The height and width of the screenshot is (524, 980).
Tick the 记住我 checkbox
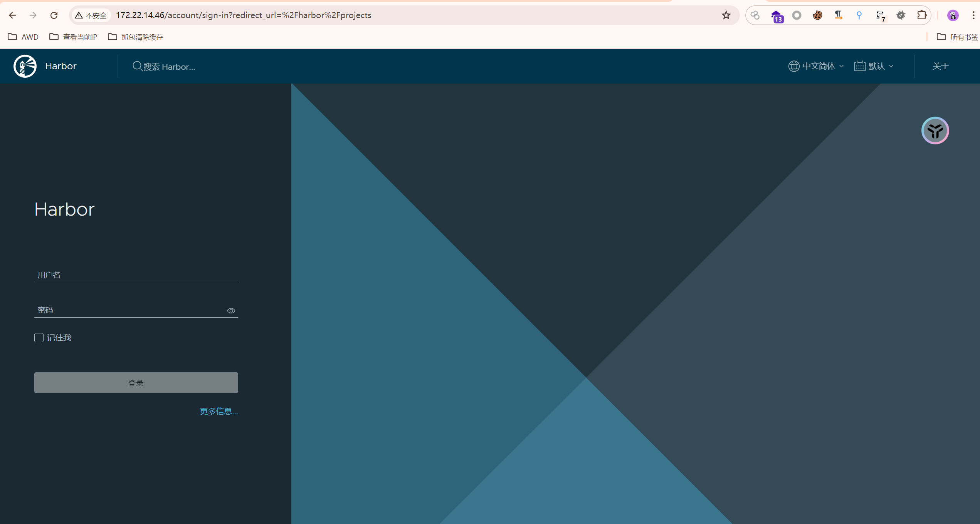coord(39,338)
